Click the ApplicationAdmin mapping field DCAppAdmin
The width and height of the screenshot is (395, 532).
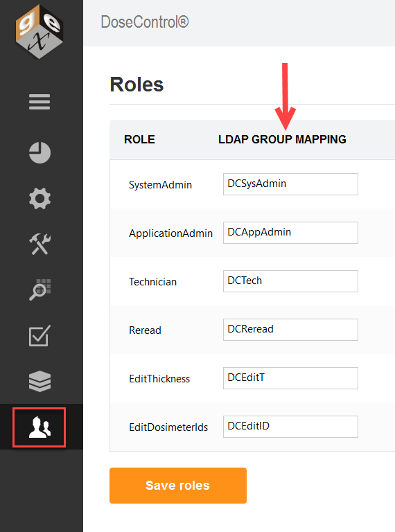(x=290, y=233)
